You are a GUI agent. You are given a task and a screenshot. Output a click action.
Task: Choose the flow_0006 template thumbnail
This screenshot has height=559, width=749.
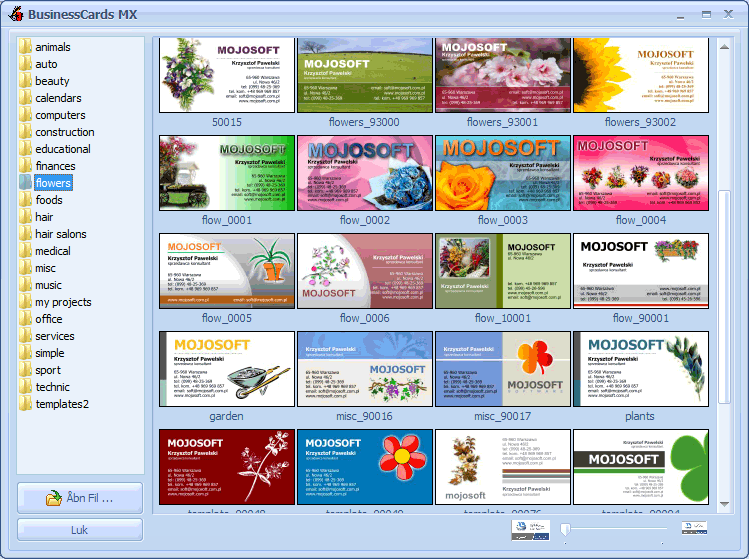(x=365, y=271)
